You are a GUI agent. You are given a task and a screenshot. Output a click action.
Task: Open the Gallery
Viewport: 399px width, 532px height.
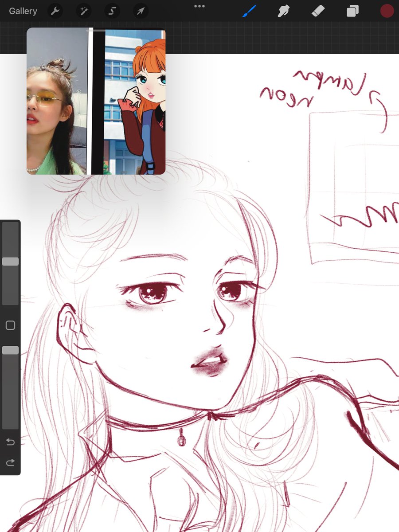(23, 11)
